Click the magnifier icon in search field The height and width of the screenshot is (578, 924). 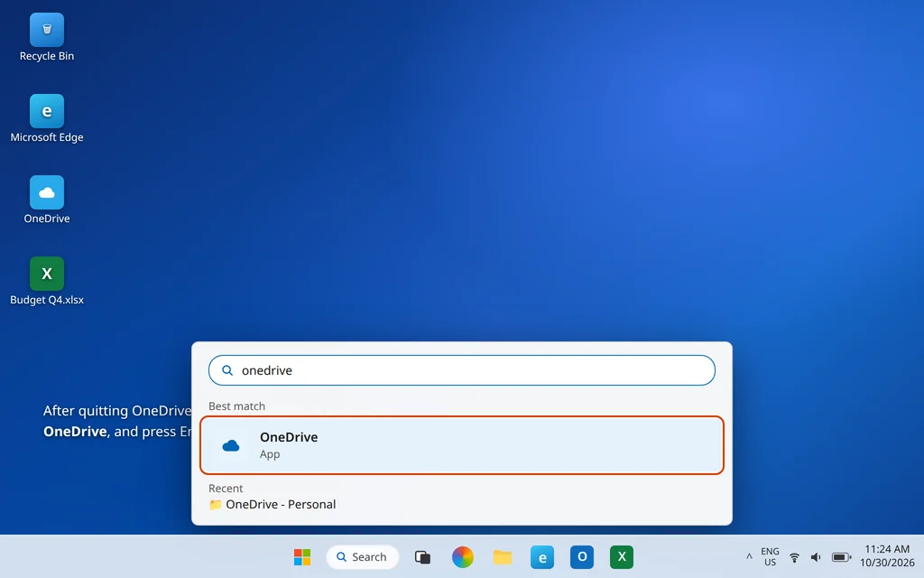(226, 370)
